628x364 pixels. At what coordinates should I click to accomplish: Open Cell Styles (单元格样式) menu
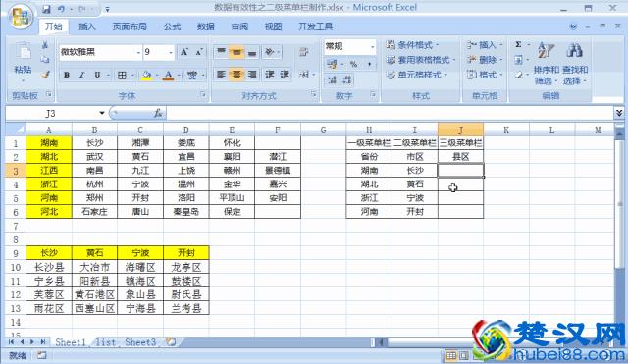tap(416, 75)
